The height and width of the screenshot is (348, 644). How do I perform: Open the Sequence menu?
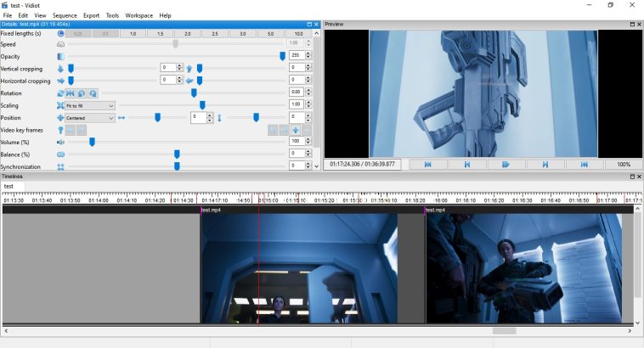point(65,15)
